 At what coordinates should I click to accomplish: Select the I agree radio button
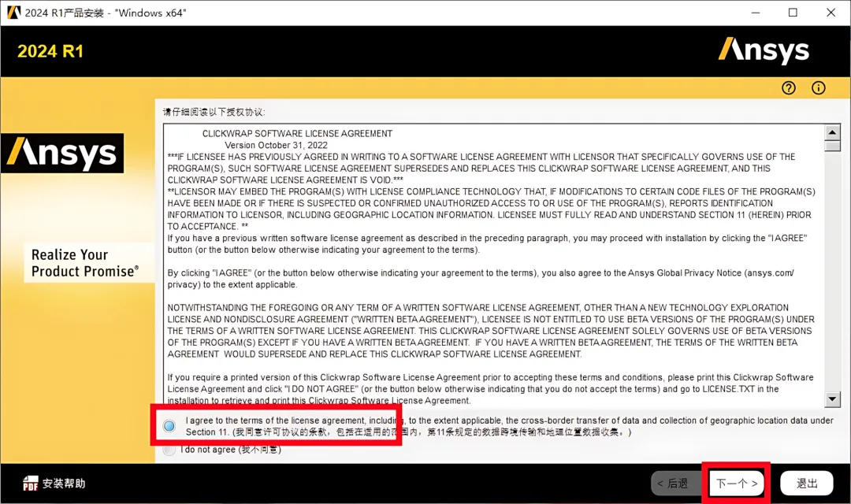(169, 426)
